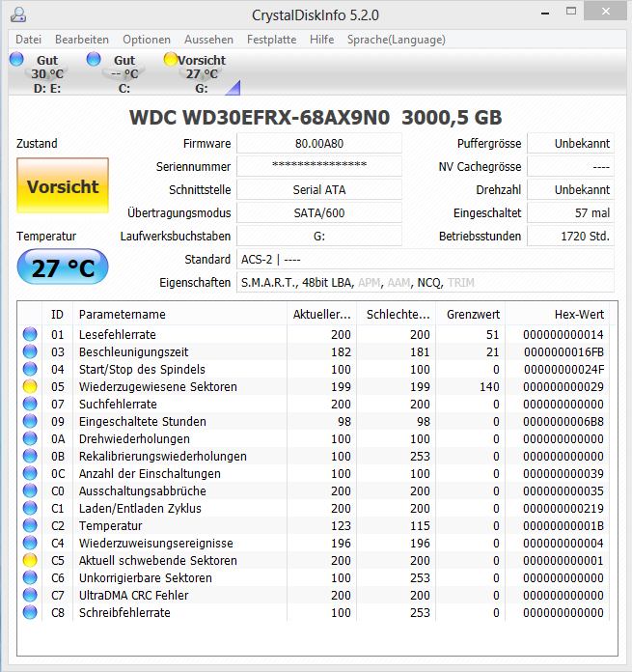This screenshot has width=632, height=672.
Task: Open the Sprache(Language) menu
Action: click(x=396, y=40)
